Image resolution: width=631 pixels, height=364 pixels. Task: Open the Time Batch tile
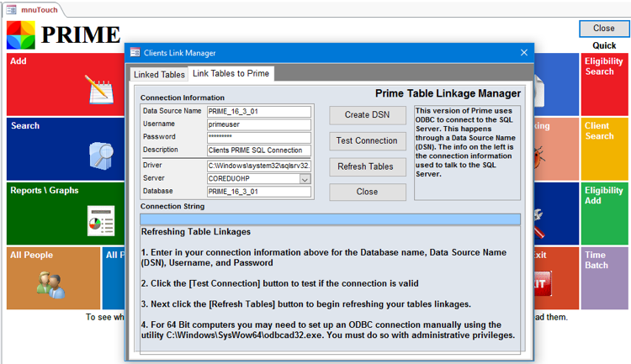tap(604, 278)
